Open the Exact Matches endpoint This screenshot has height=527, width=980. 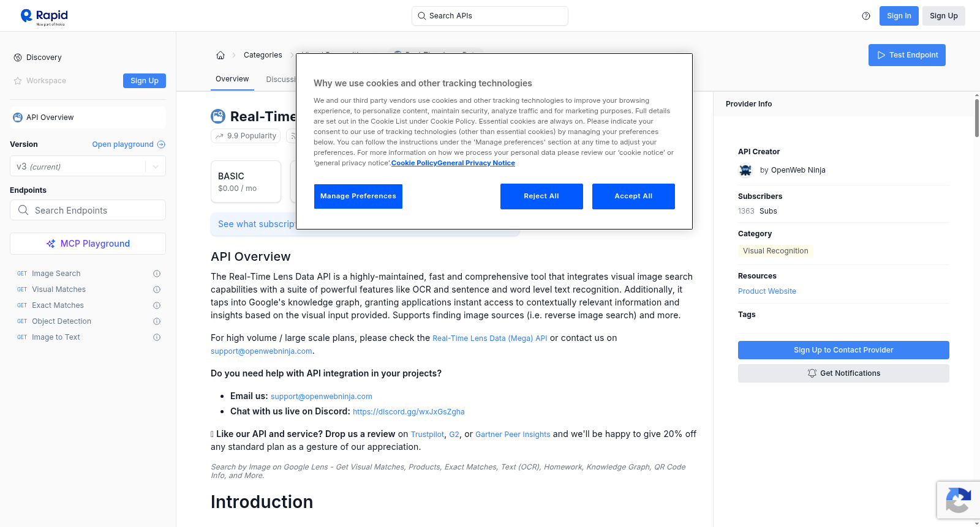pos(58,305)
